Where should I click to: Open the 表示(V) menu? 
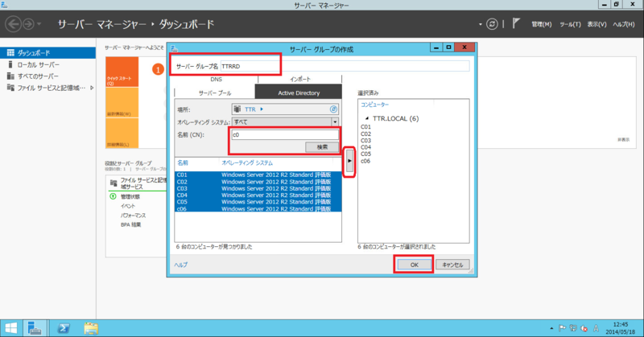597,24
